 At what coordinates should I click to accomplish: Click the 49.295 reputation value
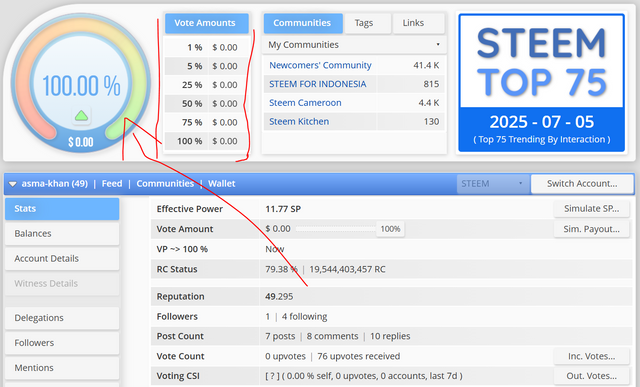pyautogui.click(x=279, y=296)
